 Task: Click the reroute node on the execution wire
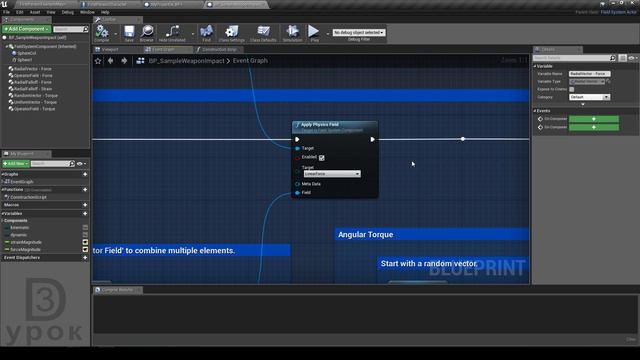[x=463, y=139]
